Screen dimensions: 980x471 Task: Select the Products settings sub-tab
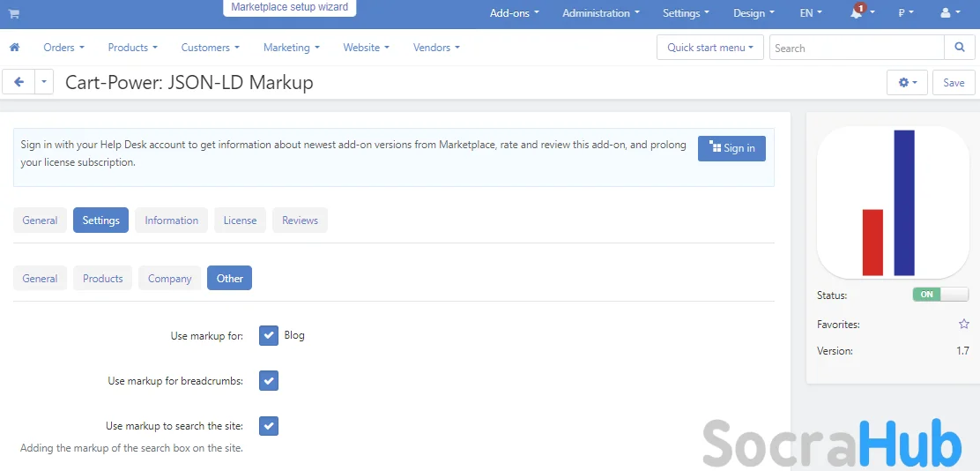(103, 279)
